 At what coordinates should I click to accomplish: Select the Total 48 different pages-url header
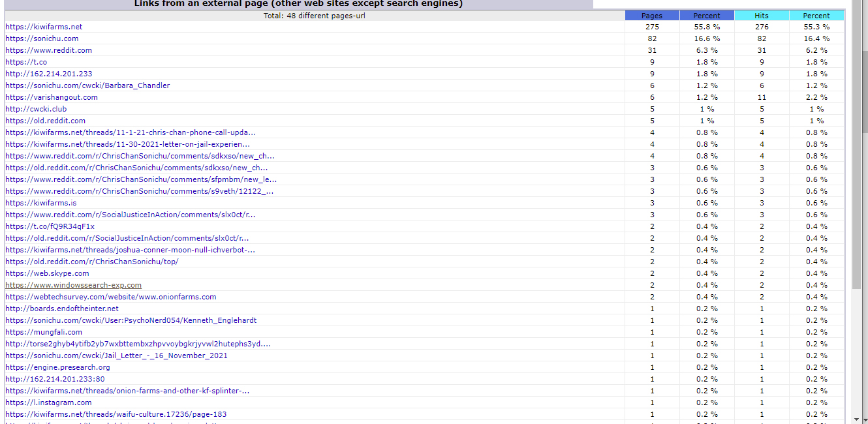tap(314, 16)
